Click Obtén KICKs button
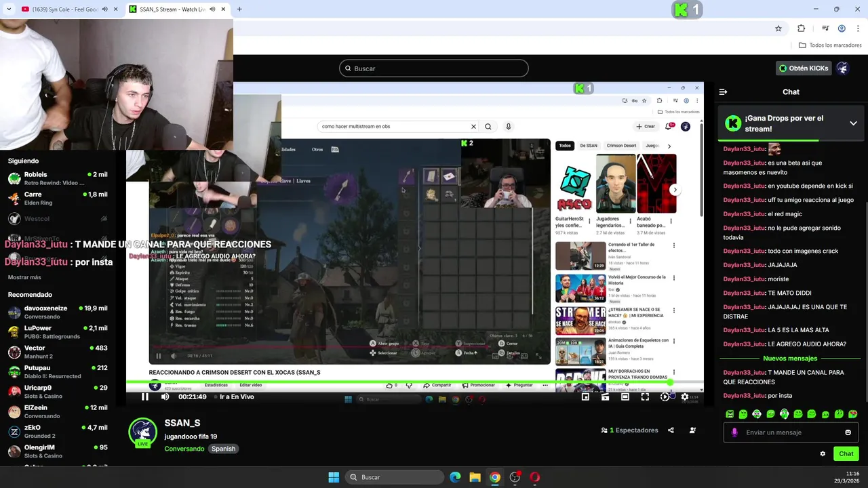The height and width of the screenshot is (488, 868). click(x=804, y=68)
